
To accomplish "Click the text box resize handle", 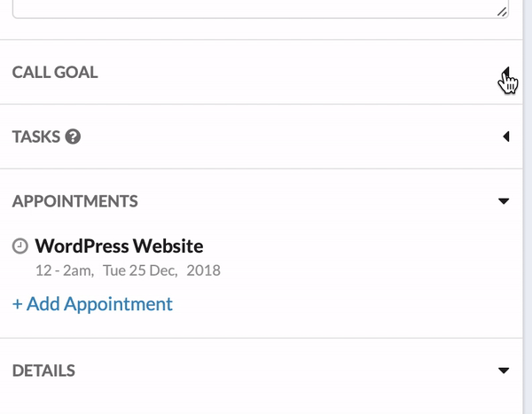I will click(x=502, y=12).
